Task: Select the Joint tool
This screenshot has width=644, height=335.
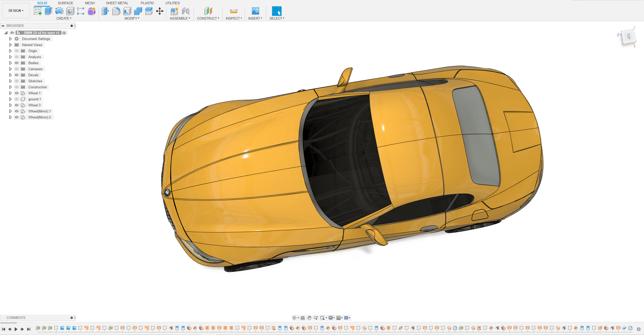Action: 186,11
